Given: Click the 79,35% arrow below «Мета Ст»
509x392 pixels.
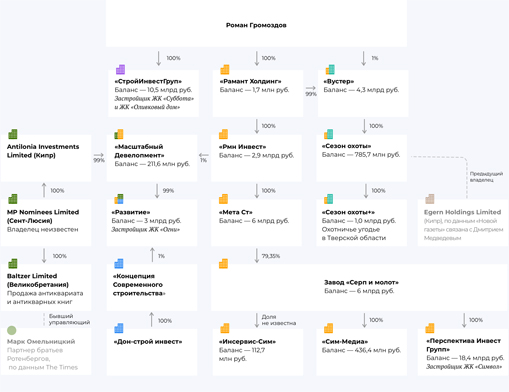Looking at the screenshot, I should pos(257,256).
